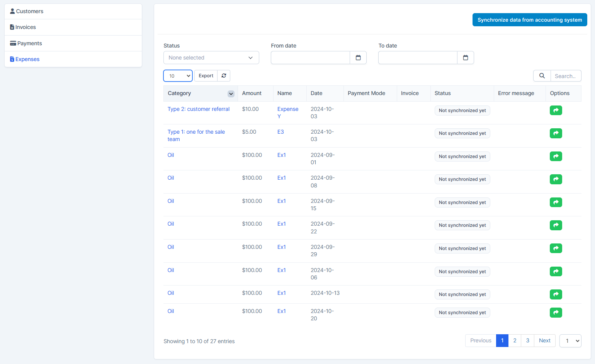Viewport: 595px width, 364px height.
Task: Go to page 2 of the table
Action: coord(515,340)
